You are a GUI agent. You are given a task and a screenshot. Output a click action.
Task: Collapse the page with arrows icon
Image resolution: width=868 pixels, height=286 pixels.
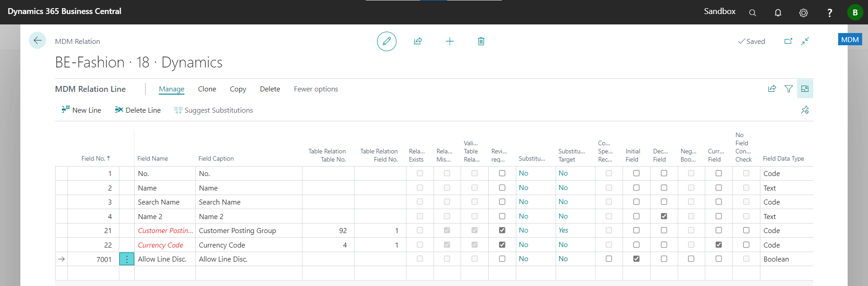pyautogui.click(x=805, y=41)
